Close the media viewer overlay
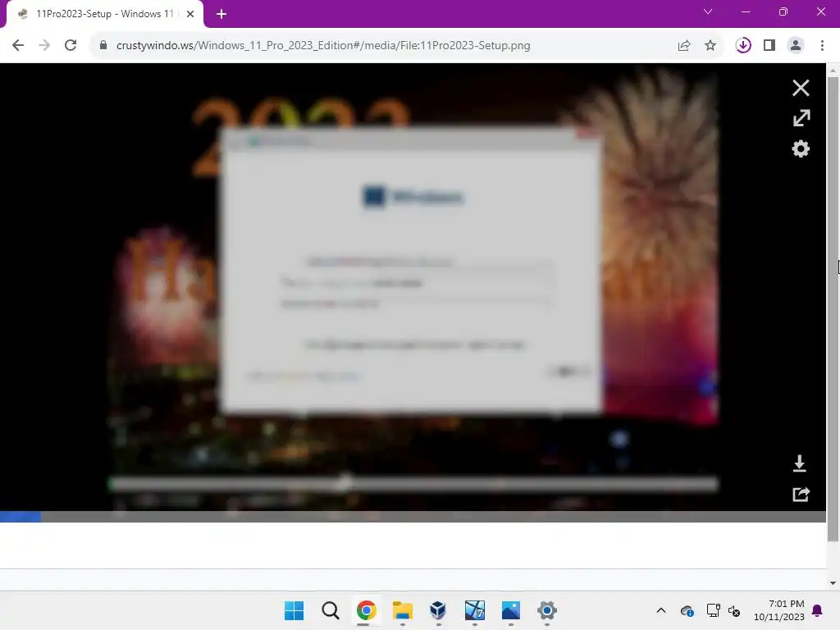The height and width of the screenshot is (630, 840). pos(801,88)
